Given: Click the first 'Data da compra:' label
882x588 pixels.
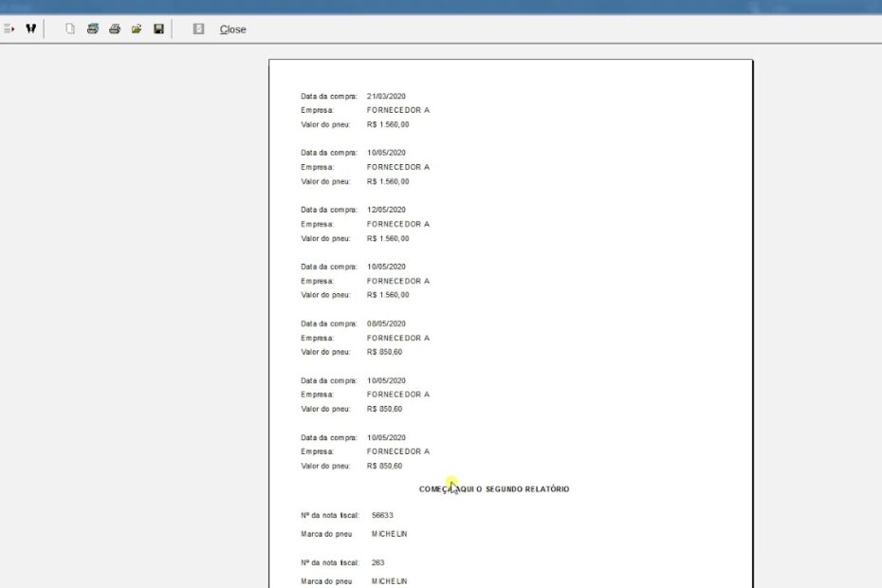Looking at the screenshot, I should [x=329, y=96].
